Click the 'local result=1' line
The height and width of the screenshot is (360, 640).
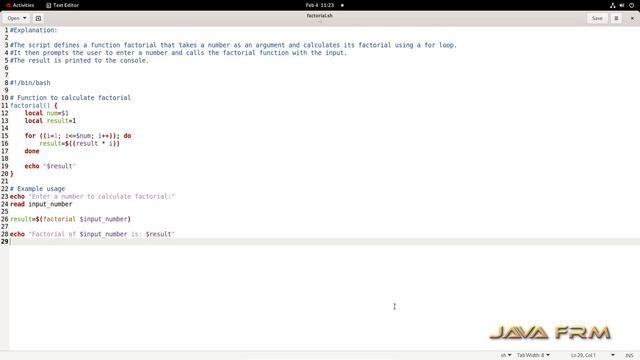[x=50, y=121]
